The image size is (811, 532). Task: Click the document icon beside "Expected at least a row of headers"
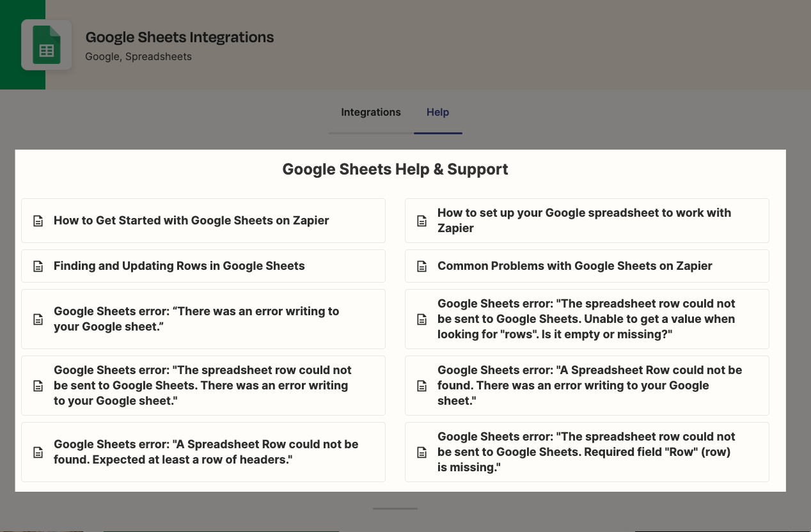click(38, 453)
